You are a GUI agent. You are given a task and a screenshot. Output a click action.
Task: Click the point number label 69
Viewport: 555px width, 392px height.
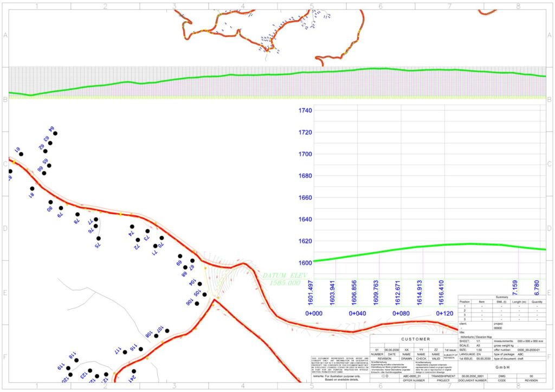coord(179,263)
